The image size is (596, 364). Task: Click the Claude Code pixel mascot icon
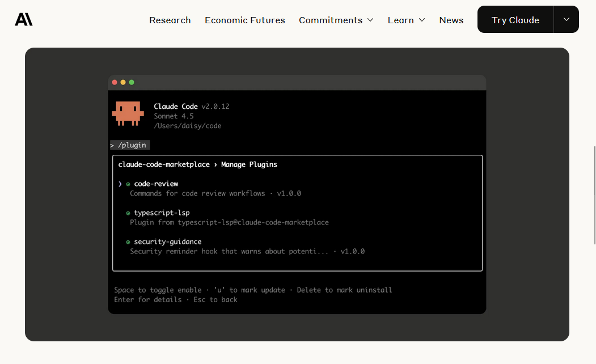click(x=128, y=113)
